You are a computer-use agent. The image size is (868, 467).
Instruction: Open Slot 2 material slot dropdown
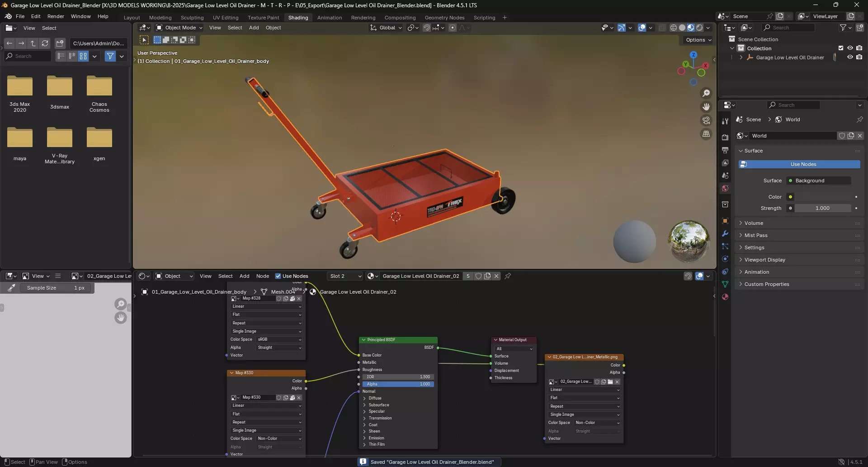coord(345,276)
